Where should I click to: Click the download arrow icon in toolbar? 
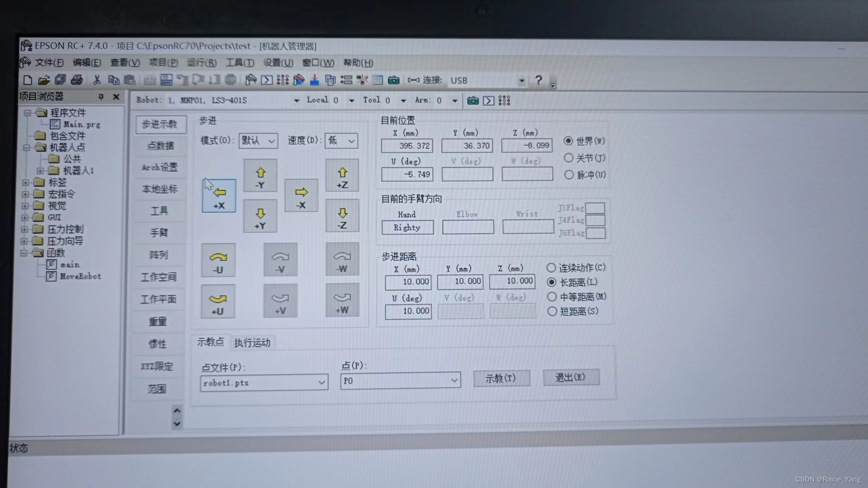coord(315,80)
